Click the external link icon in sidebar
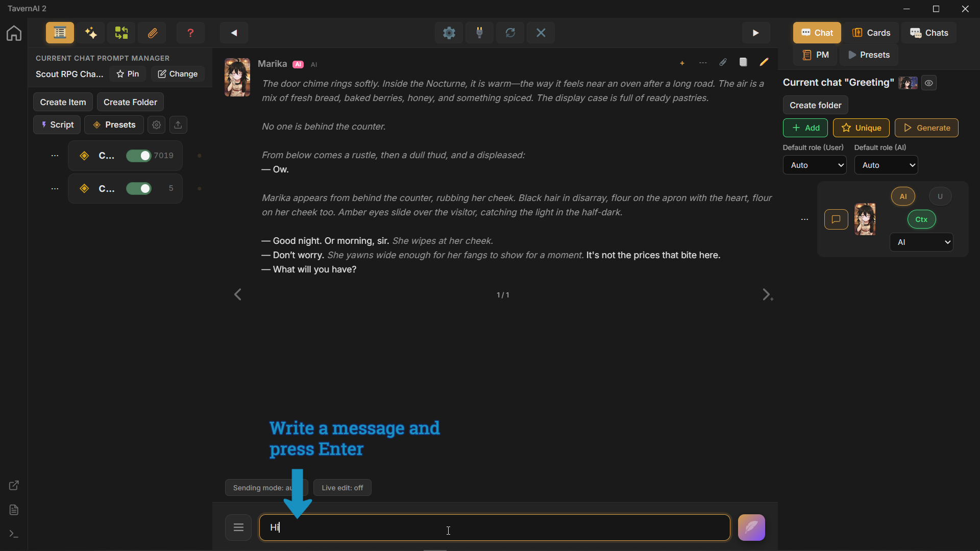 (14, 485)
